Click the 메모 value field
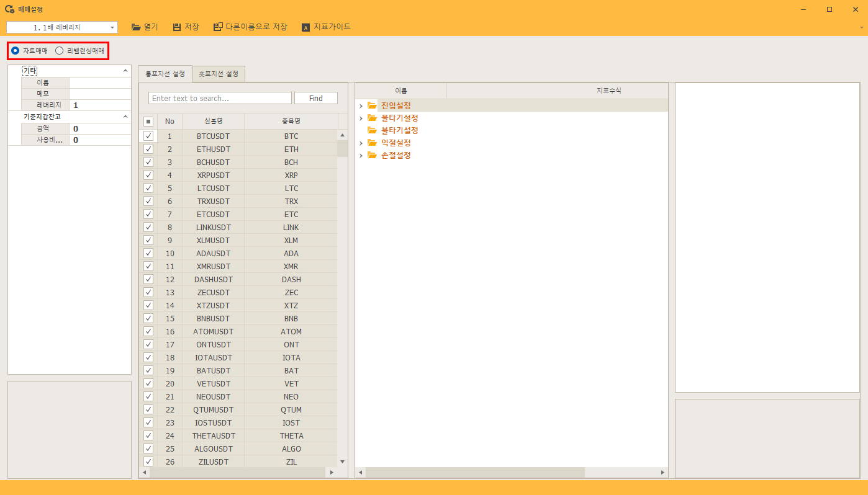This screenshot has width=868, height=495. tap(100, 94)
